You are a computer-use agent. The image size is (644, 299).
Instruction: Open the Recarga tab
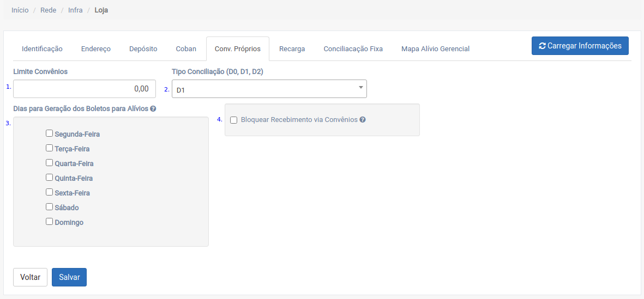click(292, 49)
